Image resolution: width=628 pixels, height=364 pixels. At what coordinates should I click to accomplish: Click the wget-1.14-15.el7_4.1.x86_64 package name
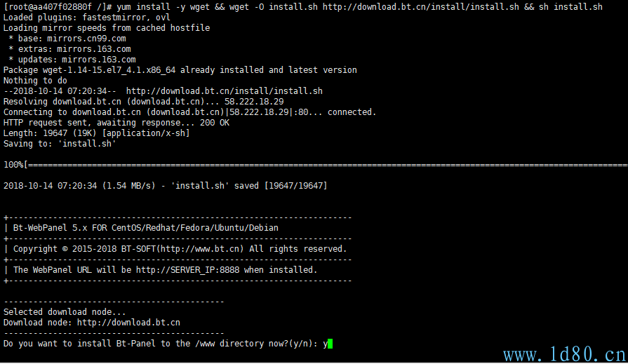pos(109,70)
